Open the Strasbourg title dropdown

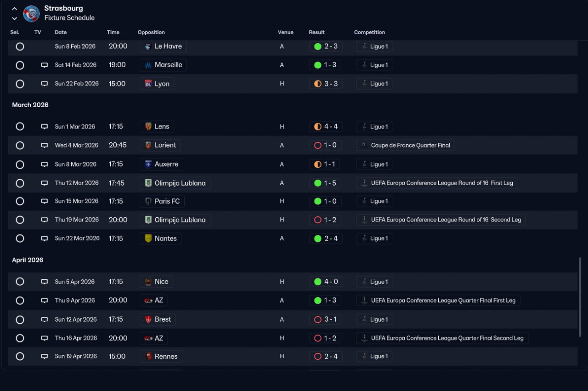click(x=63, y=8)
